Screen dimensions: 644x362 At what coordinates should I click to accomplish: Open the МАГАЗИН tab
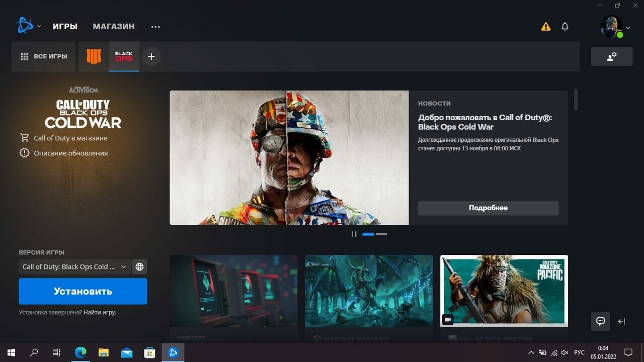[114, 26]
